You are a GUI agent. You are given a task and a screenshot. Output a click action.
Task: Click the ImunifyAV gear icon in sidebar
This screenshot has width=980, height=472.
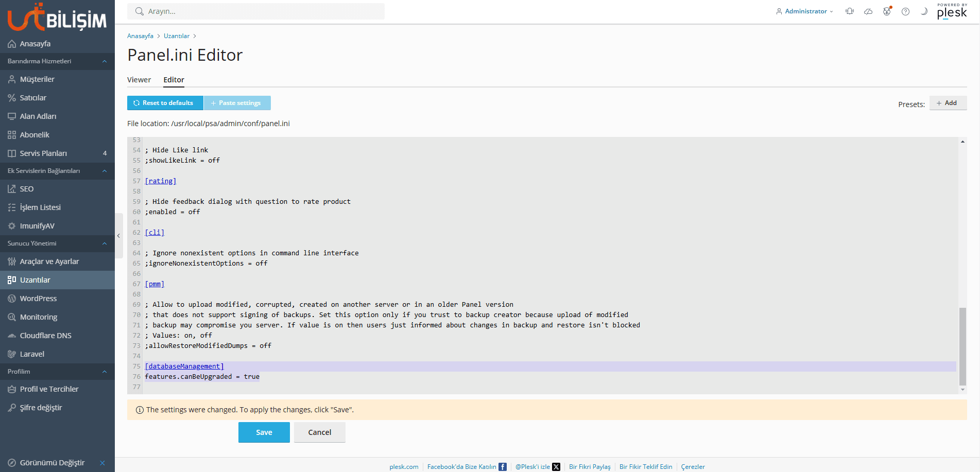(x=12, y=226)
